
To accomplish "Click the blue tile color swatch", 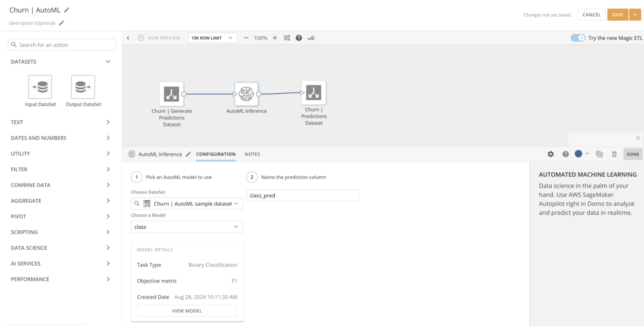I will pyautogui.click(x=578, y=154).
